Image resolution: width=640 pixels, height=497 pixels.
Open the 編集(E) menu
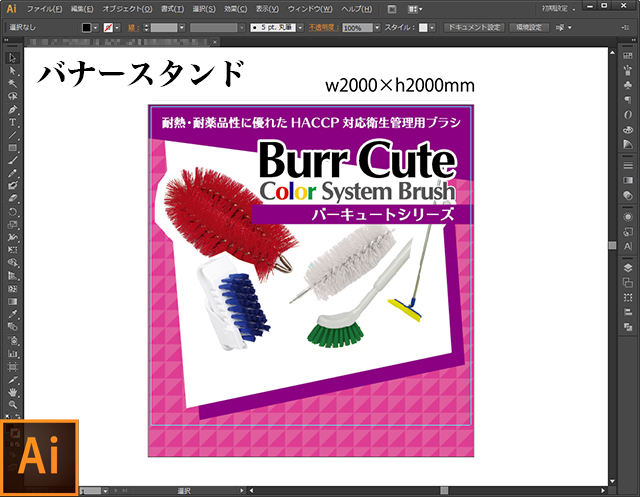tap(82, 9)
